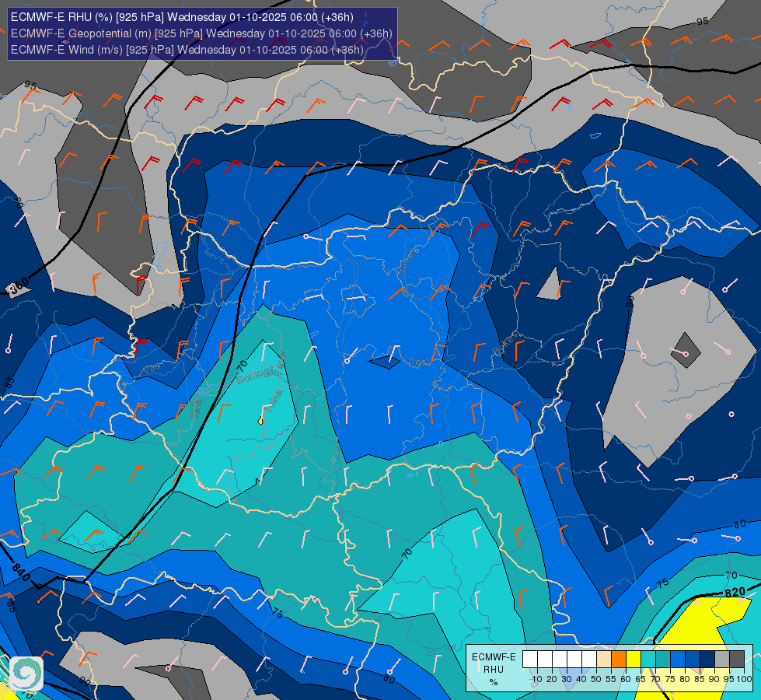Image resolution: width=761 pixels, height=700 pixels.
Task: Pick the light gray 90-95 legend swatch
Action: [x=722, y=660]
